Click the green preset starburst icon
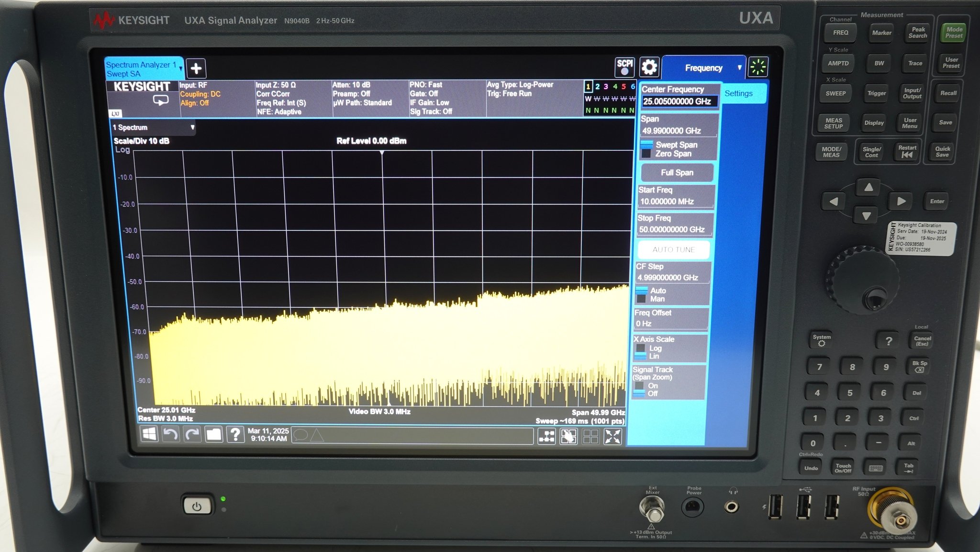The image size is (980, 552). pyautogui.click(x=758, y=67)
